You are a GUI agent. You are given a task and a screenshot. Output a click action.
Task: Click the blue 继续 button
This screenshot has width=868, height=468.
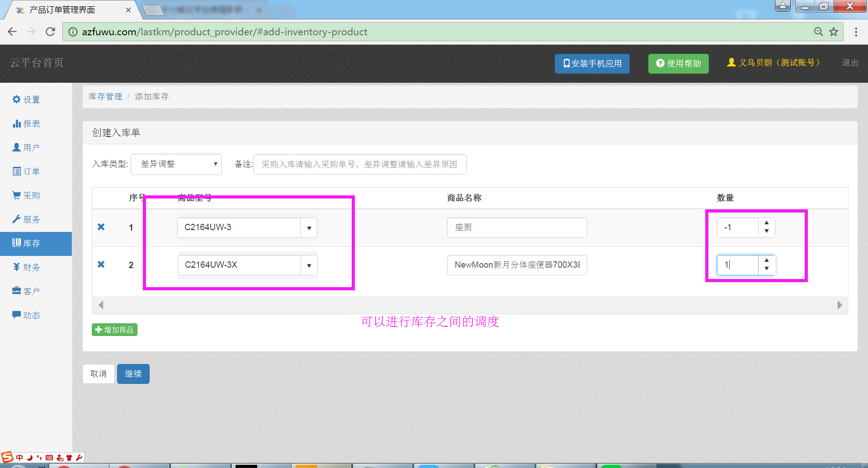(133, 374)
